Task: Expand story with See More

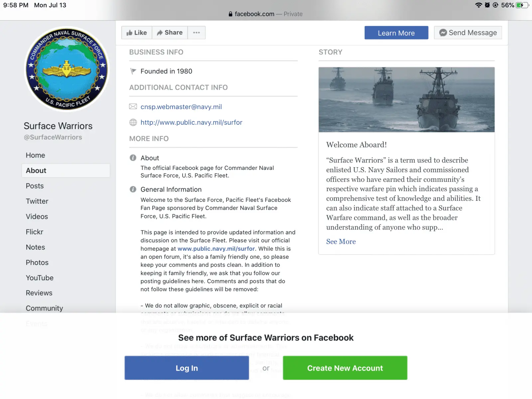Action: point(341,241)
